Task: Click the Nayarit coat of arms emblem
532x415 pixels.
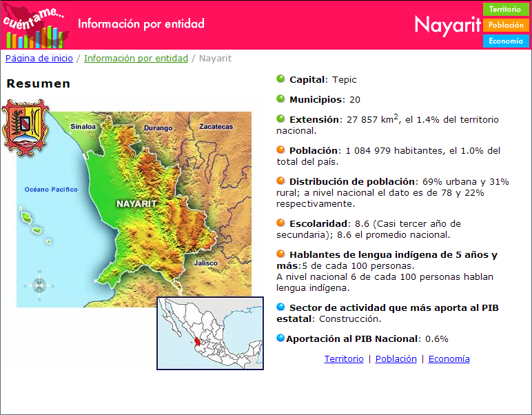Action: (x=25, y=128)
